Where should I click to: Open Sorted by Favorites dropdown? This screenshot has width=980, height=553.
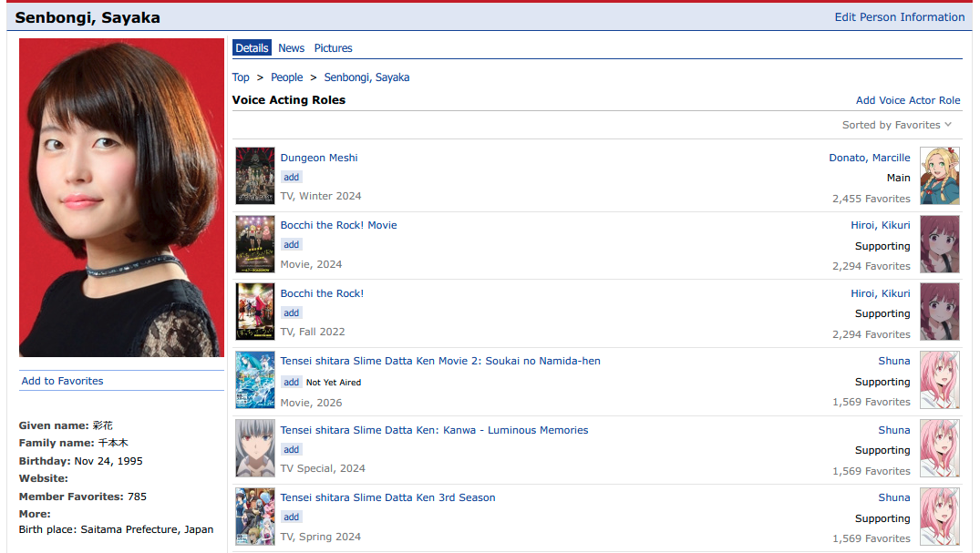tap(897, 125)
